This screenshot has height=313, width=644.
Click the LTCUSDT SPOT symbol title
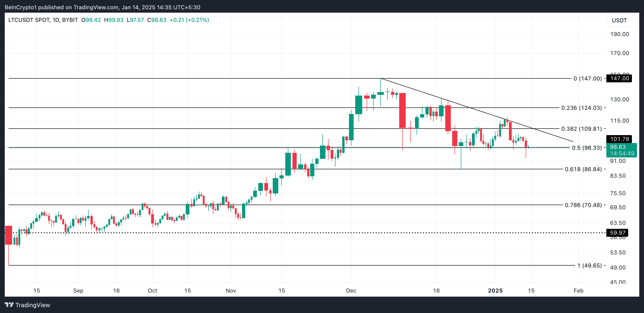point(29,20)
